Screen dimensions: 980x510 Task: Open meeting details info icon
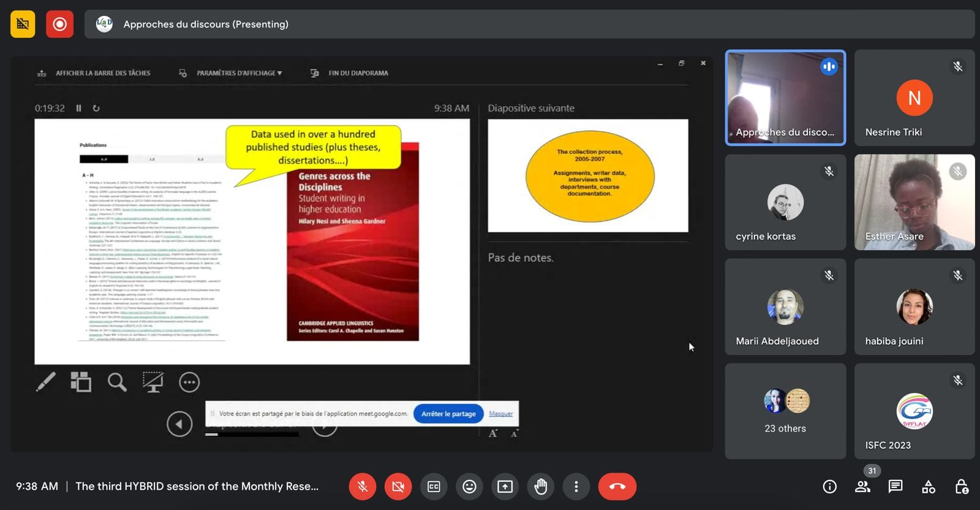(x=829, y=487)
